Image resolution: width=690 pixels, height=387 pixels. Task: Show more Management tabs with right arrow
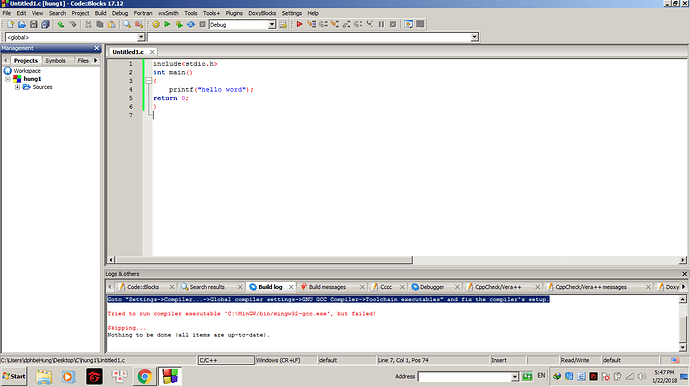(95, 60)
